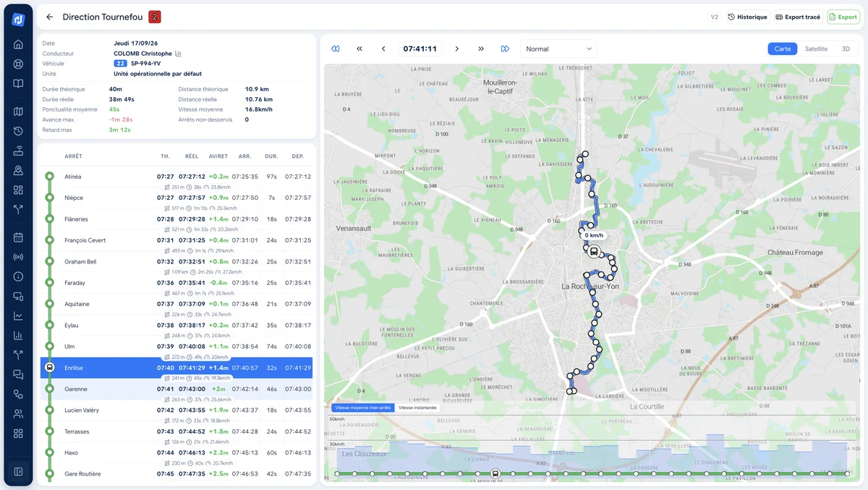Open the users group icon in sidebar
The image size is (868, 490).
[x=18, y=414]
